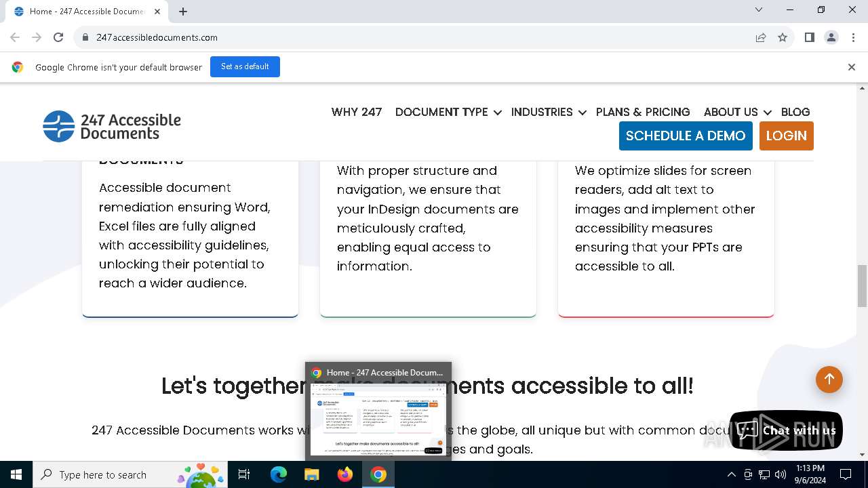The width and height of the screenshot is (868, 488).
Task: Click the scrollbar up arrow
Action: [x=862, y=88]
